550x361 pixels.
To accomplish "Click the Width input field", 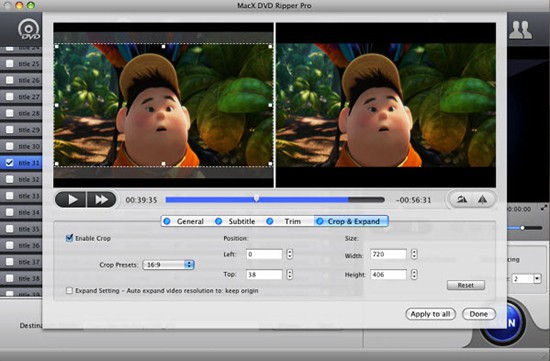I will [388, 254].
